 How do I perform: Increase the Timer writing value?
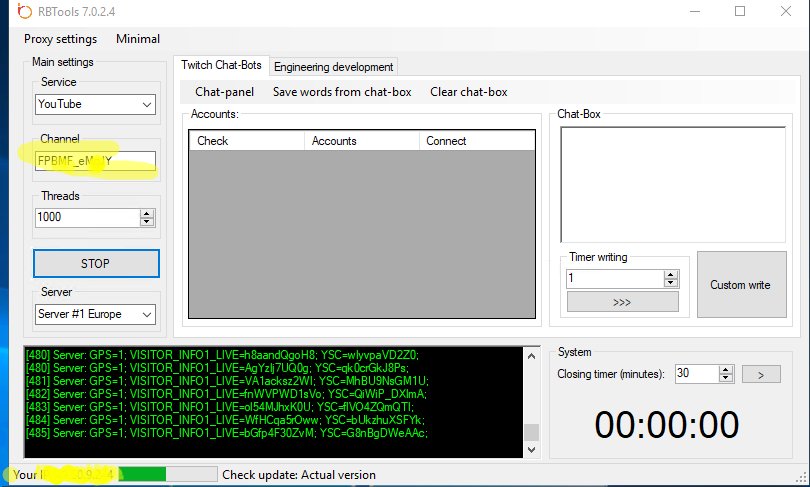click(682, 274)
